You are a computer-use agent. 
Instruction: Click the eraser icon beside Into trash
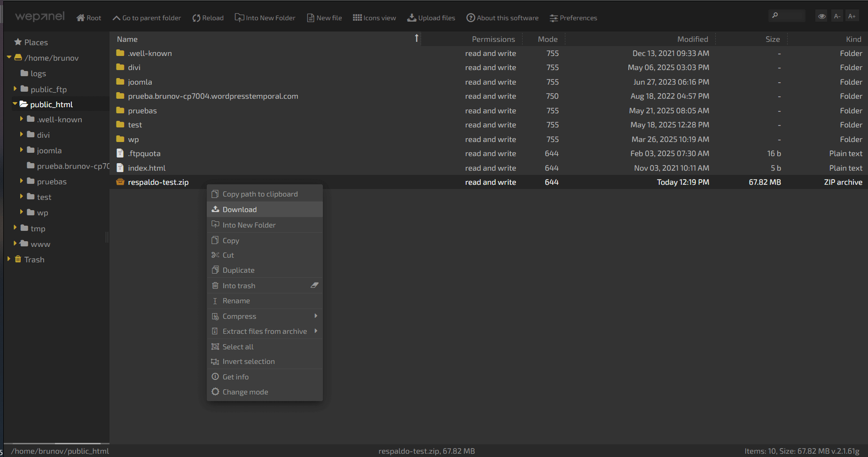pyautogui.click(x=314, y=285)
